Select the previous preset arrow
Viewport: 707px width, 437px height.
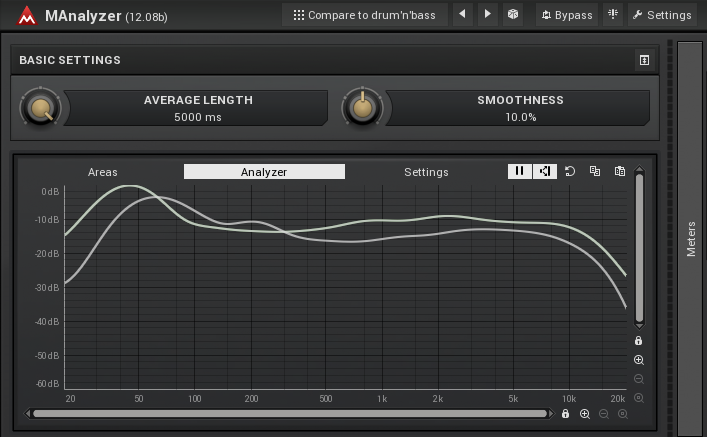(x=462, y=15)
